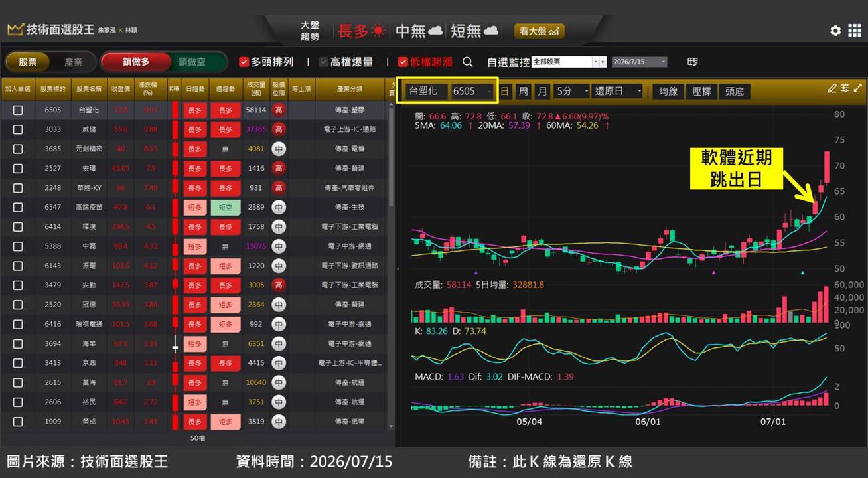The height and width of the screenshot is (478, 868).
Task: Click 均線 moving average button
Action: pos(668,91)
